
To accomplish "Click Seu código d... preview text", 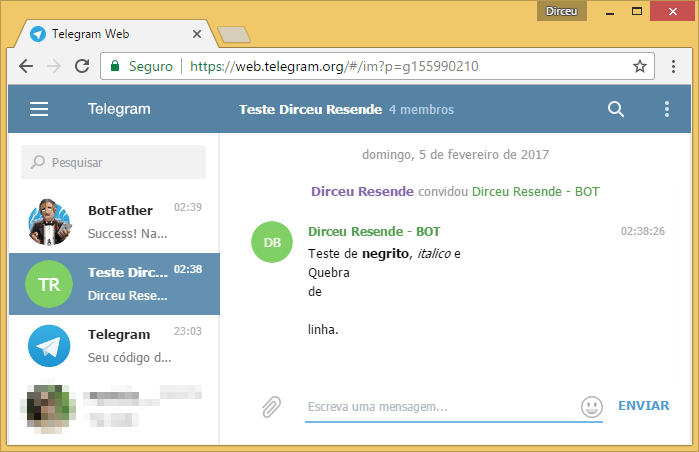I will click(129, 357).
